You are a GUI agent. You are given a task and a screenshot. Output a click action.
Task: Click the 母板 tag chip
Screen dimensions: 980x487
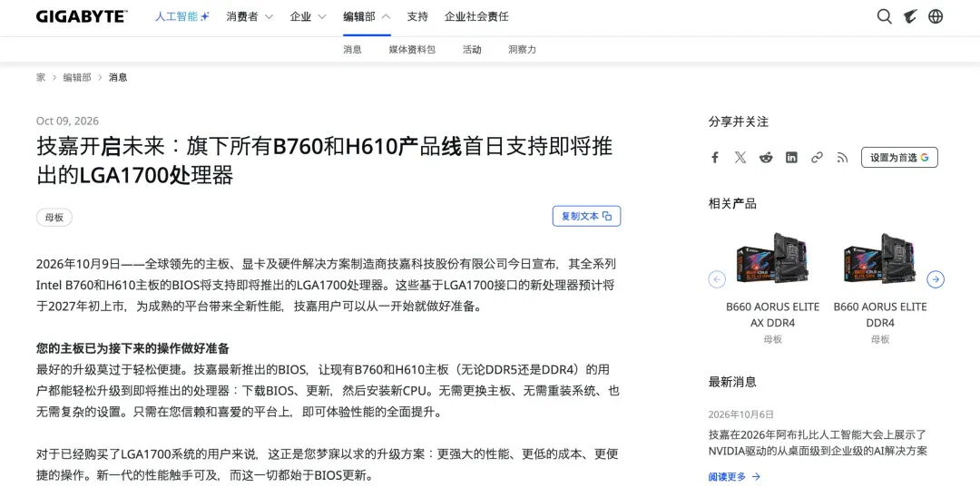coord(54,218)
